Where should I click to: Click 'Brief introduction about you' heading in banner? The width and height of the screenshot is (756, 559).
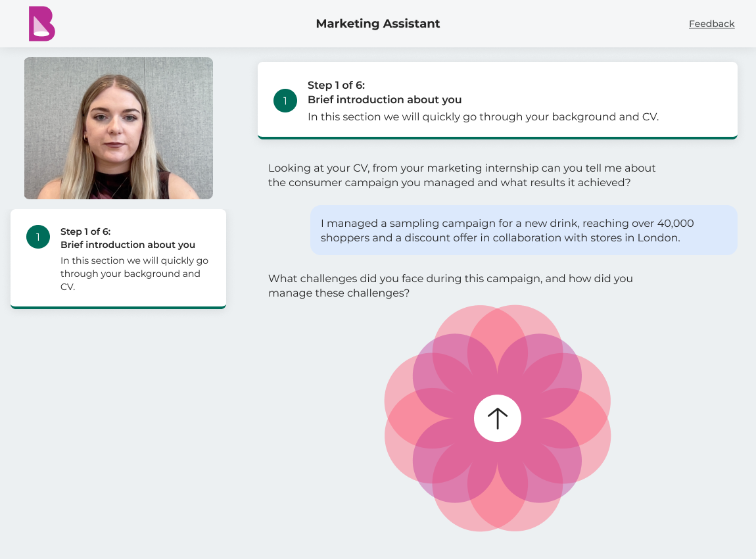[385, 100]
